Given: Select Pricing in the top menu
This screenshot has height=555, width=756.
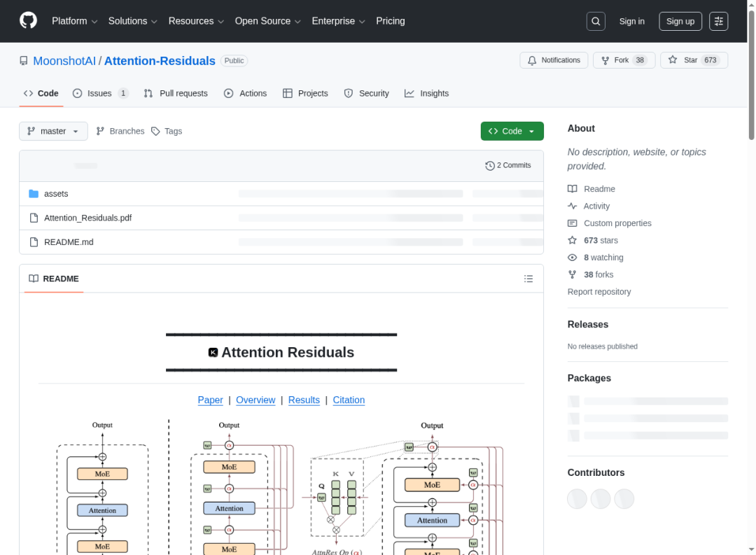Looking at the screenshot, I should point(391,21).
